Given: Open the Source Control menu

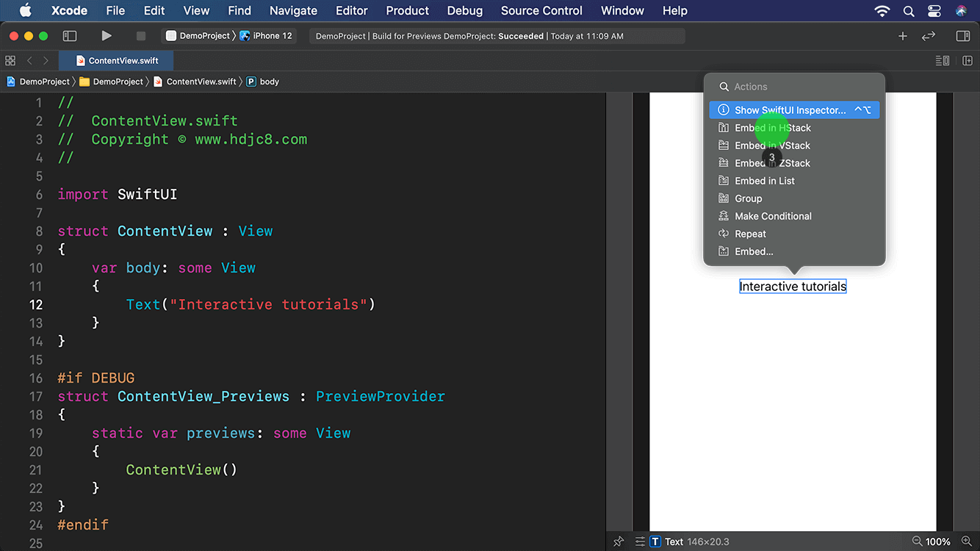Looking at the screenshot, I should coord(541,10).
